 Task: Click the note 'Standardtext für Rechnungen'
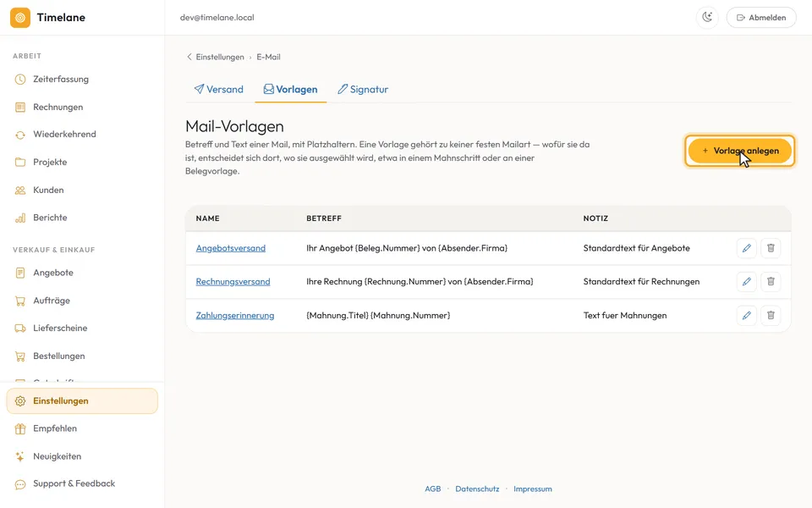tap(641, 281)
